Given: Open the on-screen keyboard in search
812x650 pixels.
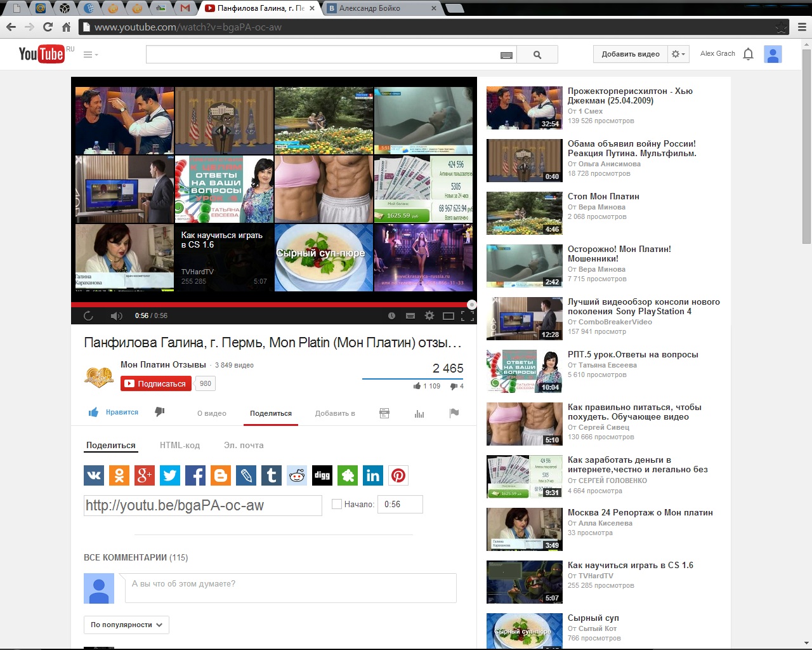Looking at the screenshot, I should pos(506,55).
